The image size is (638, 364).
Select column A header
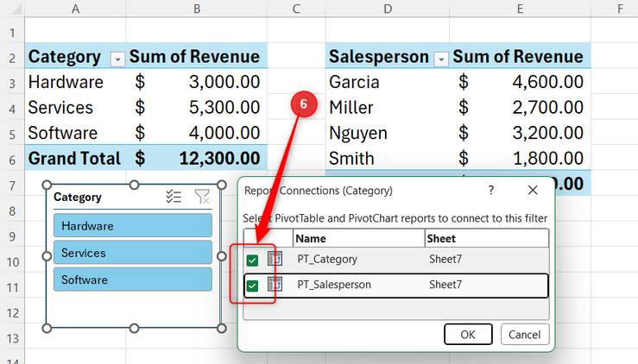coord(75,9)
